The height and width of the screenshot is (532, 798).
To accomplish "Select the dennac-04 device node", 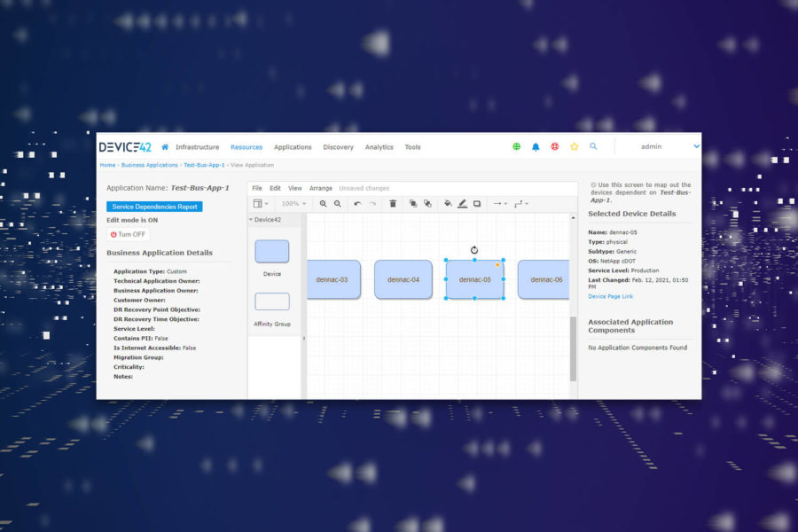I will point(403,279).
